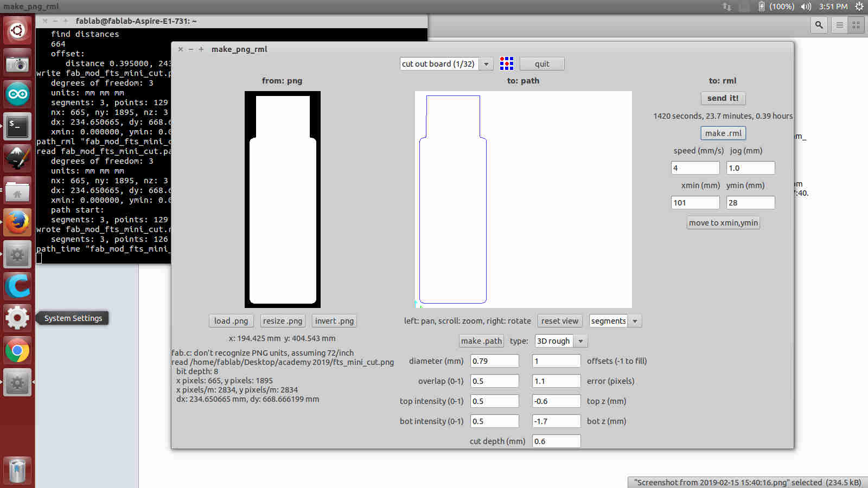The width and height of the screenshot is (868, 488).
Task: Open System Settings from the dock
Action: [17, 318]
